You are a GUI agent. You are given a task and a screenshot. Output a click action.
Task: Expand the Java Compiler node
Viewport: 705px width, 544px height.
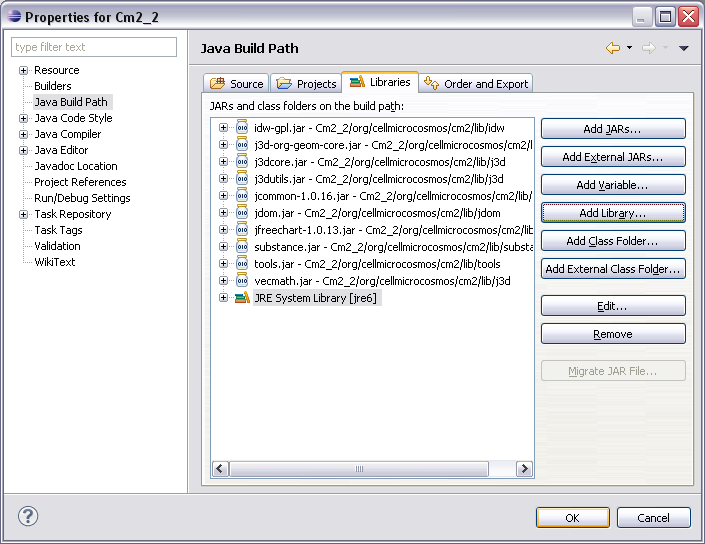point(23,134)
